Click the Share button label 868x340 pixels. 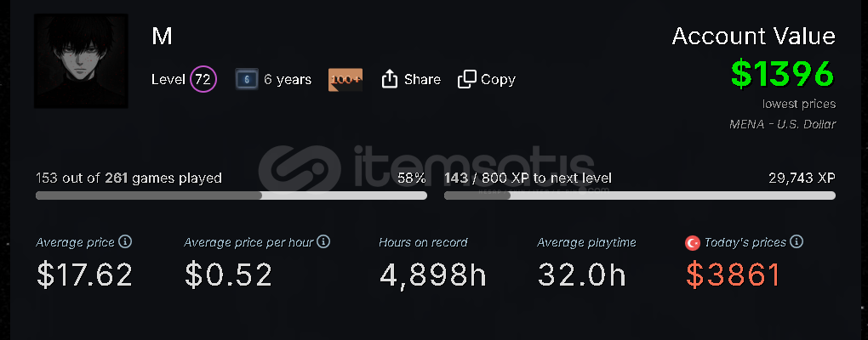pos(422,80)
